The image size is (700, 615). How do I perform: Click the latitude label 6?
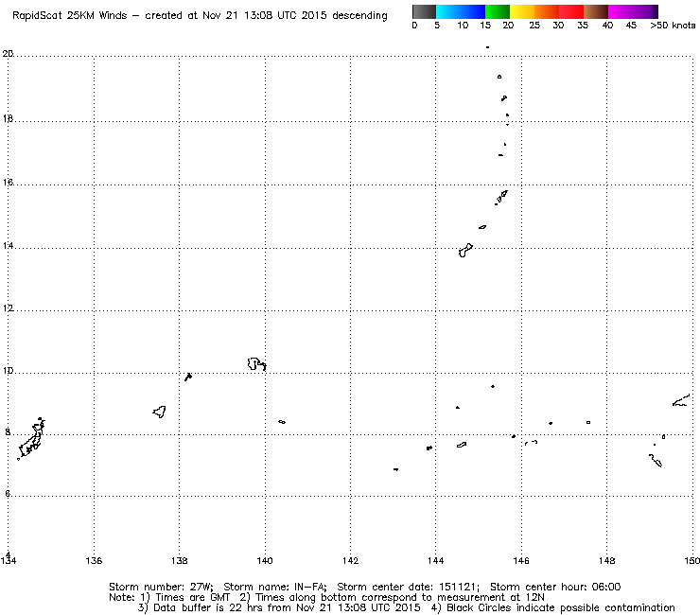(x=8, y=494)
